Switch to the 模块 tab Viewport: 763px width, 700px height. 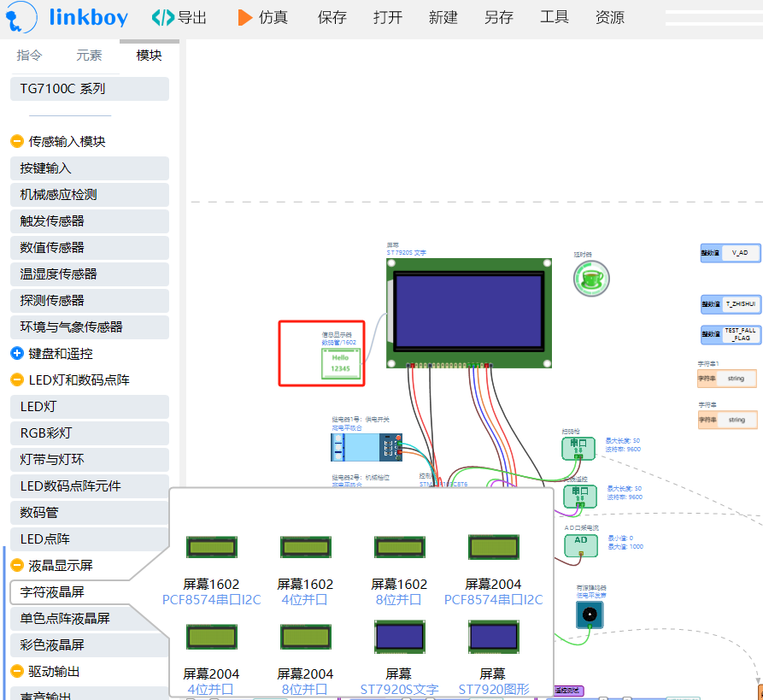tap(149, 55)
